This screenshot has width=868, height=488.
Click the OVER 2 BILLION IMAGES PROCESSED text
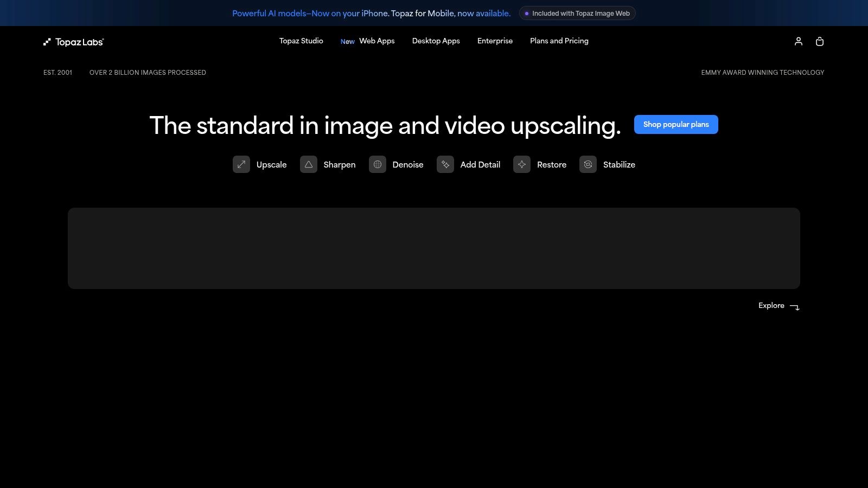pos(148,72)
